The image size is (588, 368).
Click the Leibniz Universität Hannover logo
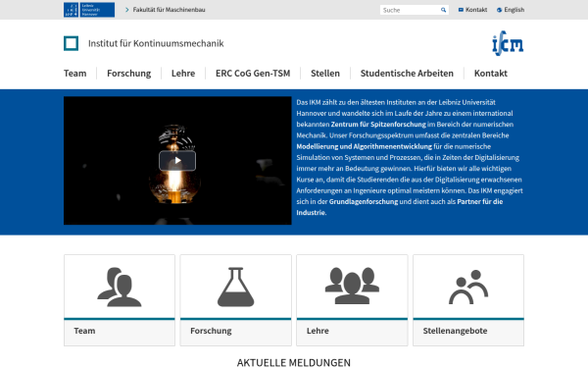pos(89,10)
